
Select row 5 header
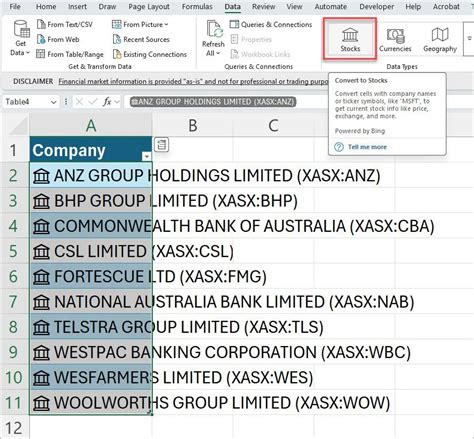14,251
